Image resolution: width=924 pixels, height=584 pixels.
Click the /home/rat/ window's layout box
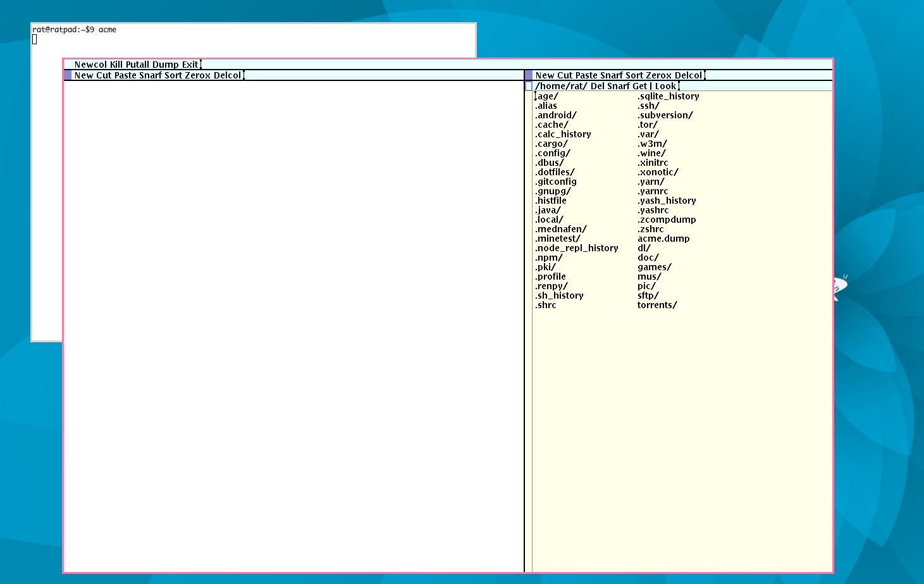529,86
